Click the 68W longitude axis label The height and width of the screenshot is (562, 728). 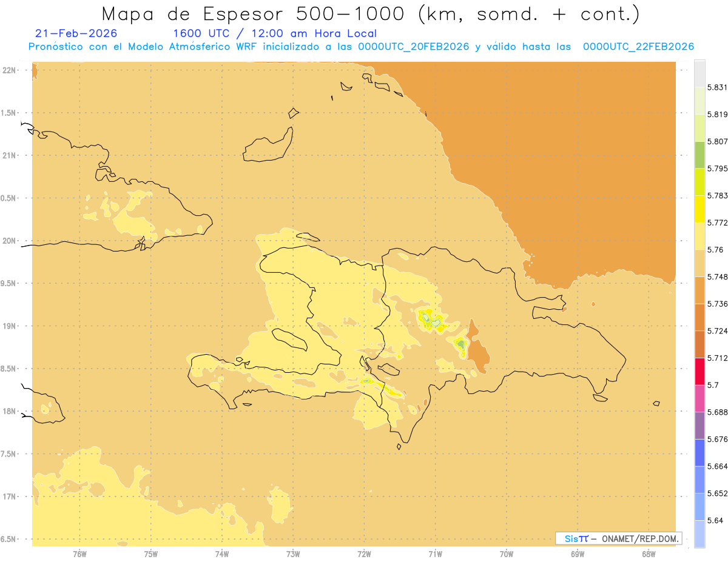[x=649, y=554]
